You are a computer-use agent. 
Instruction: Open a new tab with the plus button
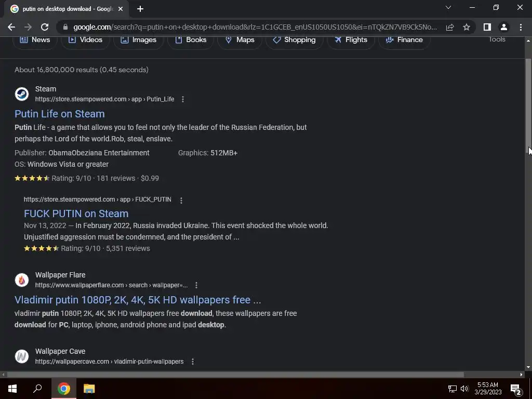(x=140, y=9)
